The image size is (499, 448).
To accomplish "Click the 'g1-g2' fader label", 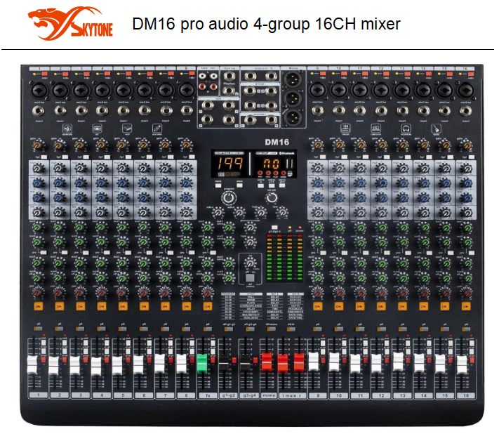I will [x=228, y=395].
